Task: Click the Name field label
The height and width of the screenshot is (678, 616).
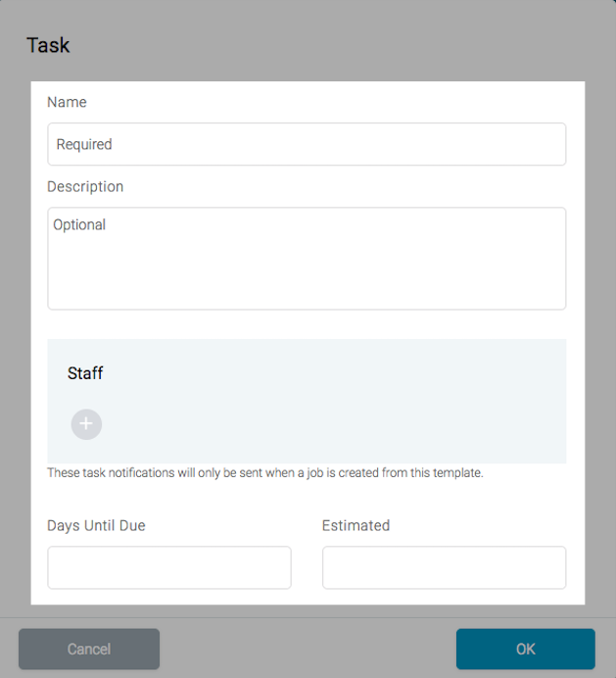Action: click(67, 102)
